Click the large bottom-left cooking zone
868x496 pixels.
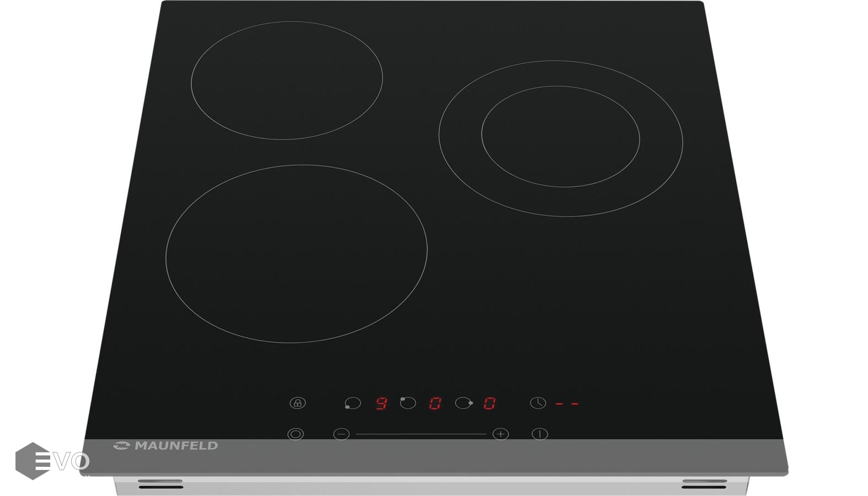(296, 254)
